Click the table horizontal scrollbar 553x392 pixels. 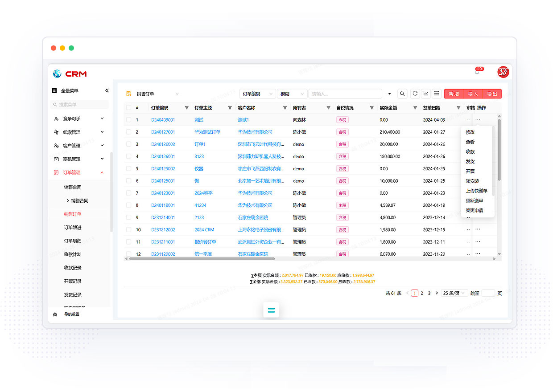[202, 258]
